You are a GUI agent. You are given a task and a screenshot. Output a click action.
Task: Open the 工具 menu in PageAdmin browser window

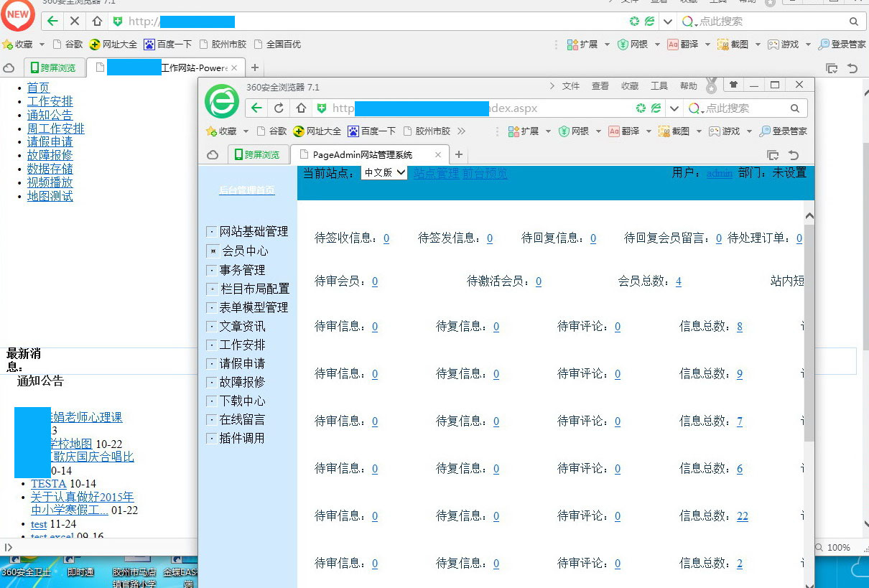(659, 86)
